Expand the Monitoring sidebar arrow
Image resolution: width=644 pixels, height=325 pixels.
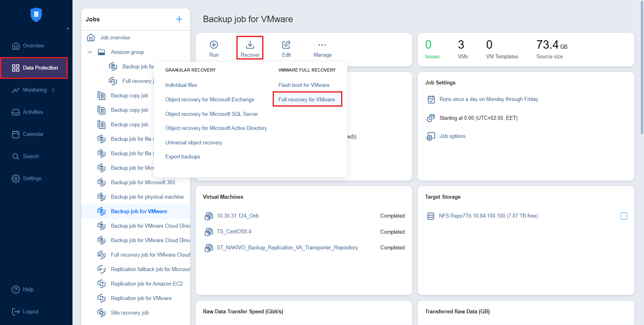53,90
